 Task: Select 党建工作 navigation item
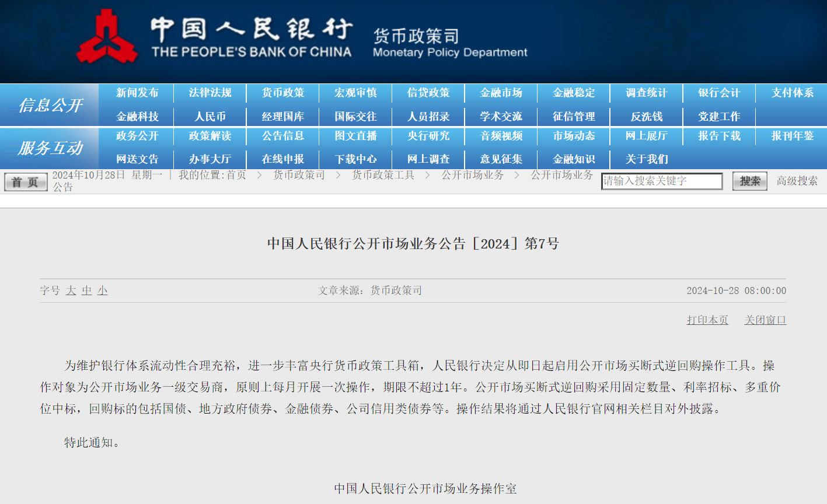tap(719, 117)
